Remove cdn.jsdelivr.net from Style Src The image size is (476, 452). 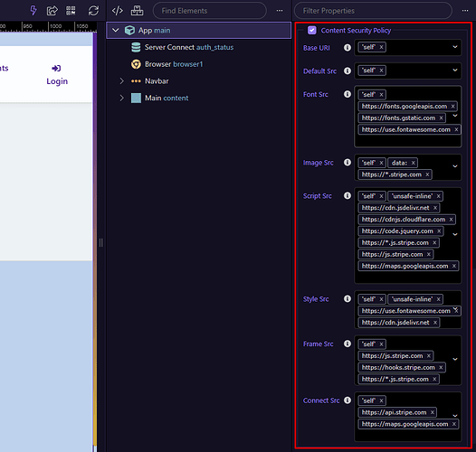(x=435, y=323)
